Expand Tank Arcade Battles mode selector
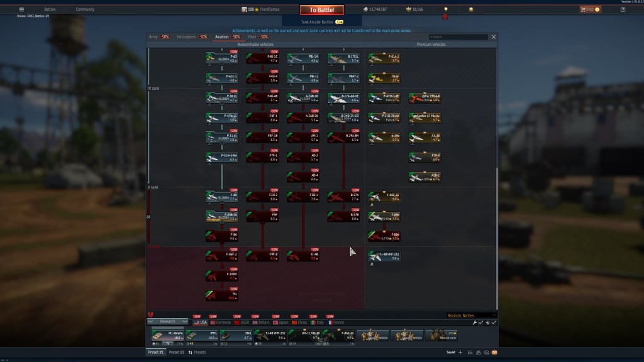 click(x=321, y=21)
